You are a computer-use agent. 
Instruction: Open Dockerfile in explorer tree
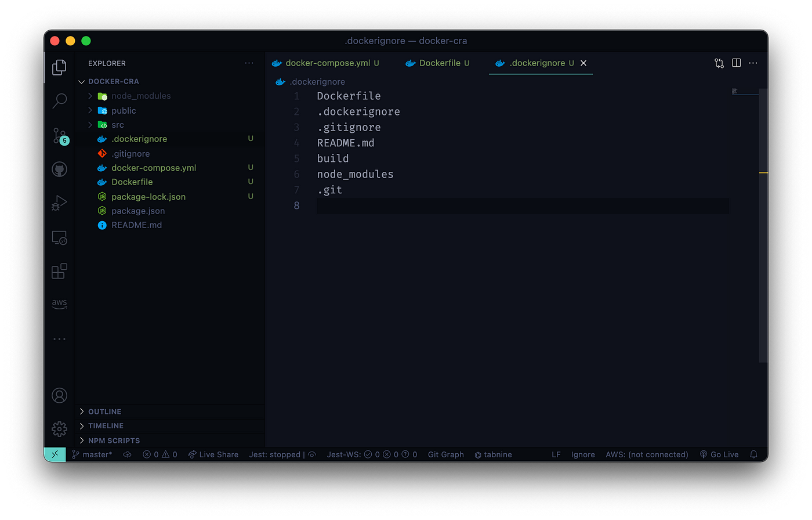(132, 182)
